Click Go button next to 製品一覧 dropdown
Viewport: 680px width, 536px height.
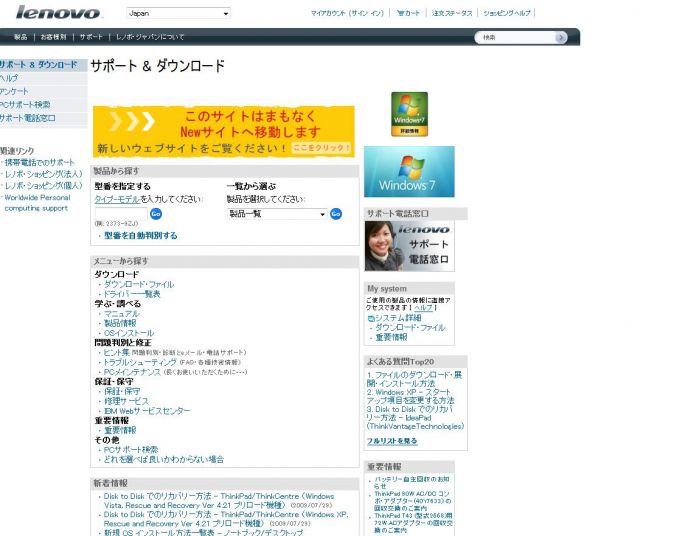[336, 214]
